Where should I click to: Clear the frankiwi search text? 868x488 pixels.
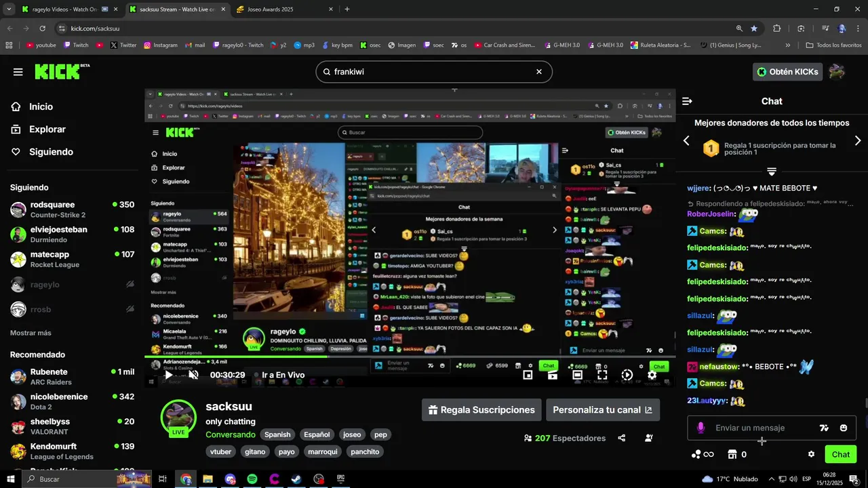tap(539, 71)
